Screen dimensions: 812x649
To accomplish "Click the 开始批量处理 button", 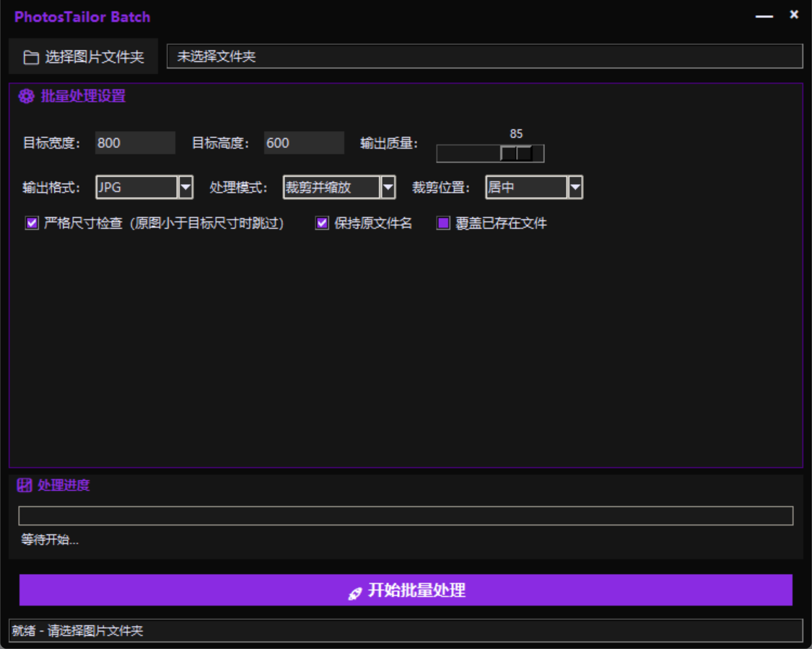I will 406,591.
